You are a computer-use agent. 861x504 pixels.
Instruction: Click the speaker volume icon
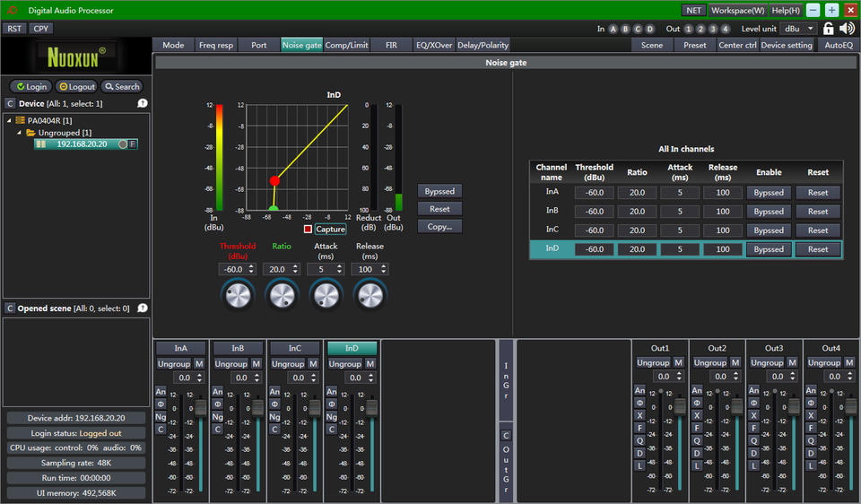click(x=848, y=29)
